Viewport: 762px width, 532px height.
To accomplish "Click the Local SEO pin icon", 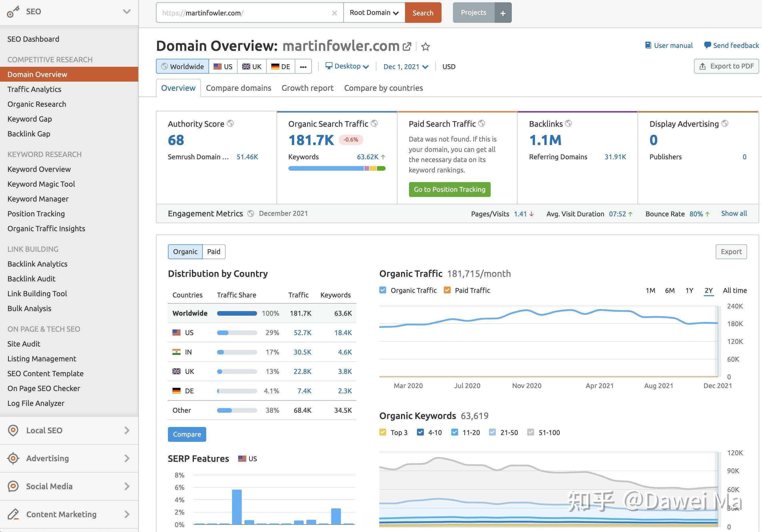I will click(x=13, y=430).
